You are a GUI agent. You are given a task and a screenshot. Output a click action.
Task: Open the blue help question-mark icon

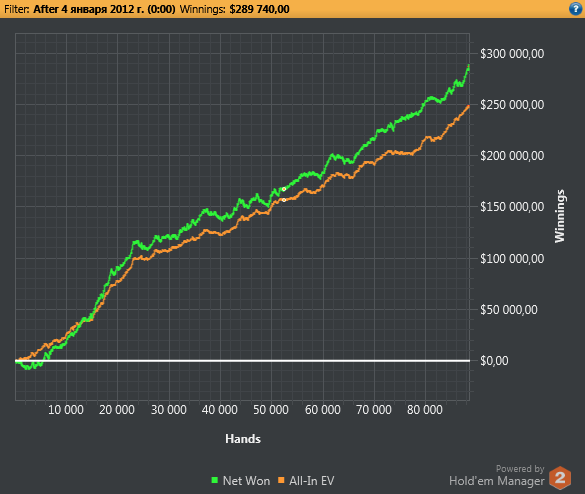coord(575,9)
